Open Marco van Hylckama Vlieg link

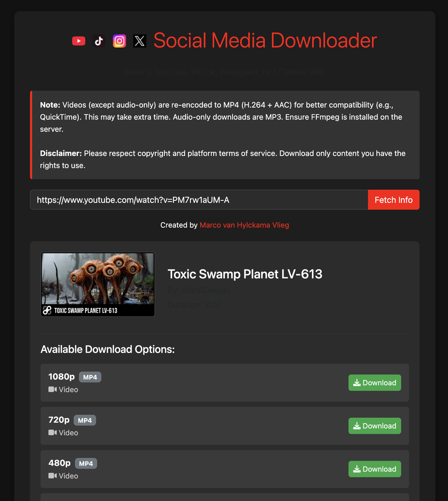[x=244, y=225]
